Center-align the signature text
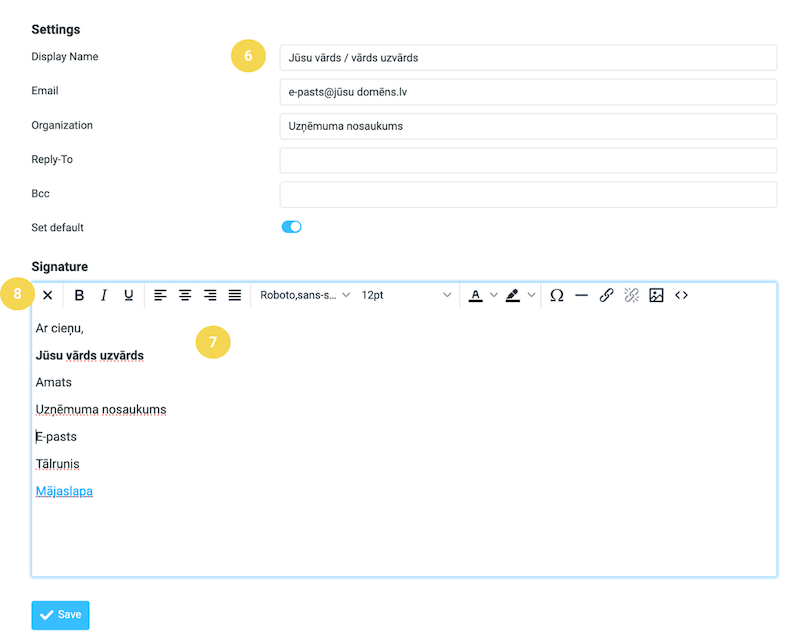 [x=185, y=295]
